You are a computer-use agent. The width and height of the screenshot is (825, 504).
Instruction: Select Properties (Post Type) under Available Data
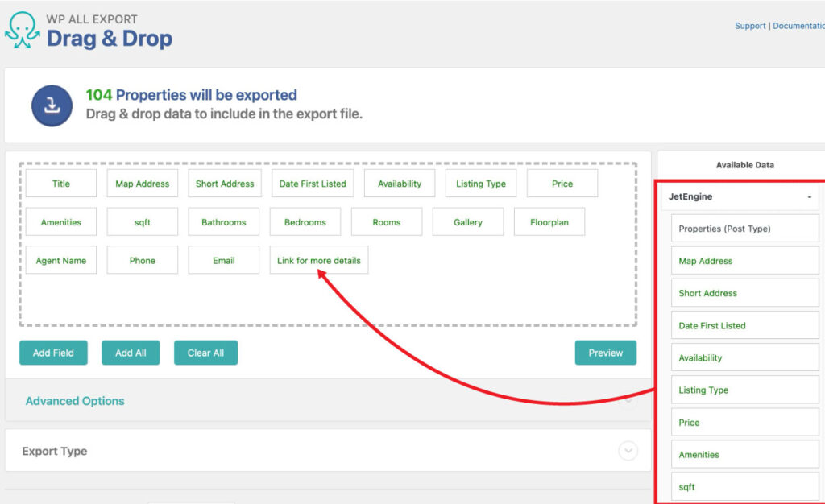(744, 228)
